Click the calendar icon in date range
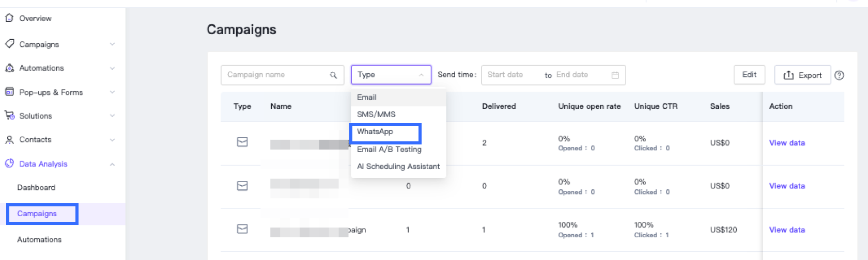 click(x=615, y=75)
